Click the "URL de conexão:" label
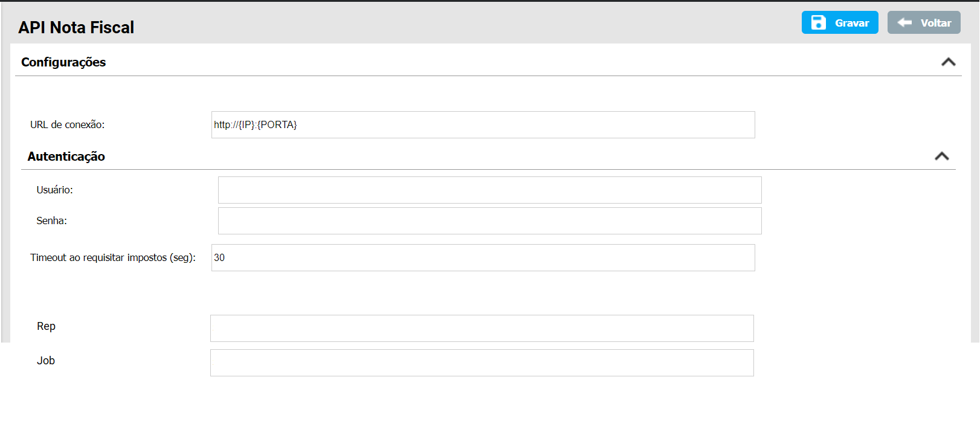Image resolution: width=980 pixels, height=435 pixels. (x=67, y=125)
